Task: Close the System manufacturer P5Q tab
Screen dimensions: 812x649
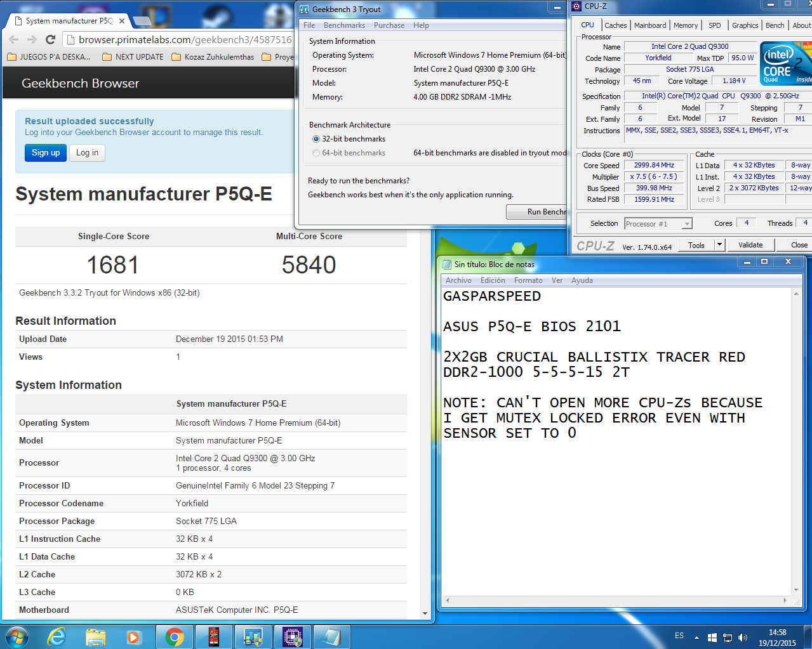Action: 122,21
